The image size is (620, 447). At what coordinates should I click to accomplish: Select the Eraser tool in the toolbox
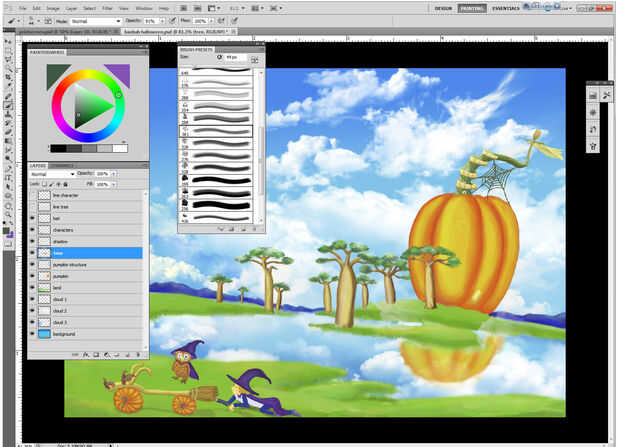(x=8, y=133)
